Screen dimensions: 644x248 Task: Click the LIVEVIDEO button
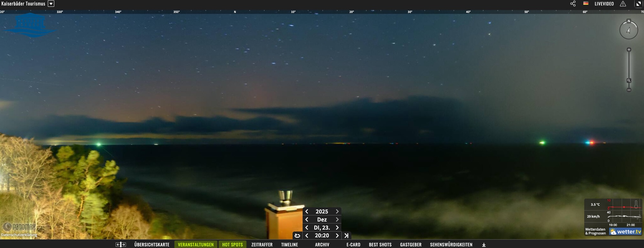point(604,4)
